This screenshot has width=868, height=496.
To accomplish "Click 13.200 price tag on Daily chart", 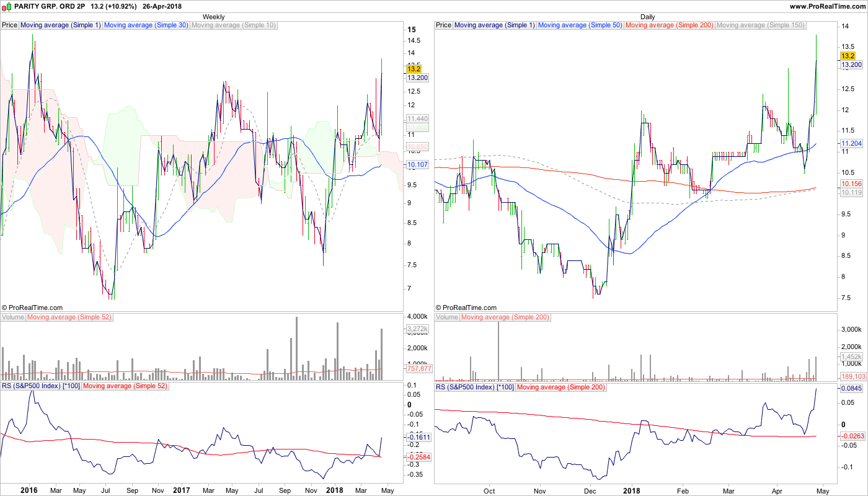I will [x=851, y=64].
